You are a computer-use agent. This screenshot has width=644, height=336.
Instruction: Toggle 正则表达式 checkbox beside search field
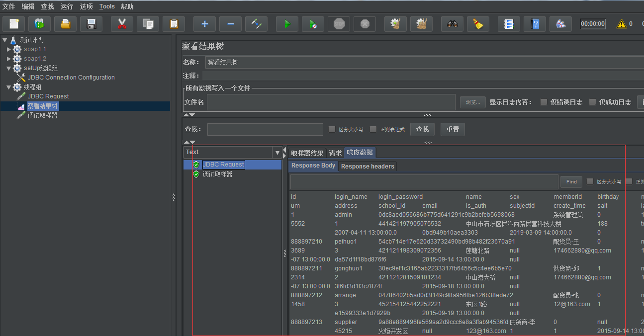coord(373,130)
